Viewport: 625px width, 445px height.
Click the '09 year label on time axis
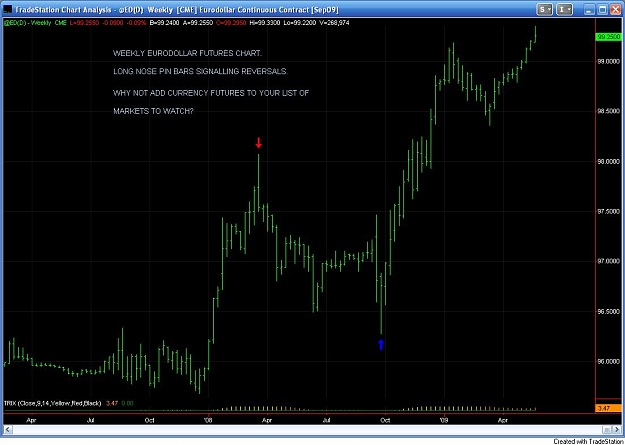pyautogui.click(x=444, y=420)
